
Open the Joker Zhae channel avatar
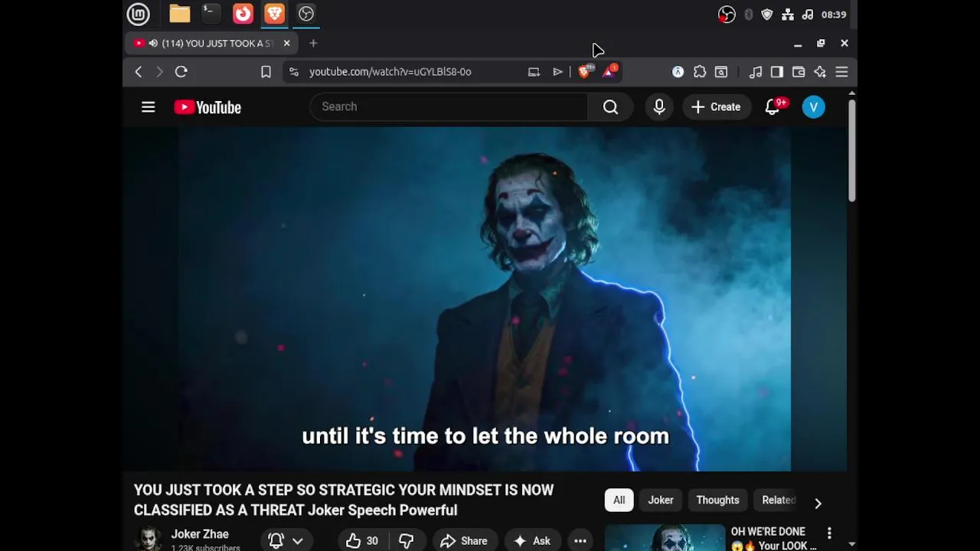click(149, 540)
